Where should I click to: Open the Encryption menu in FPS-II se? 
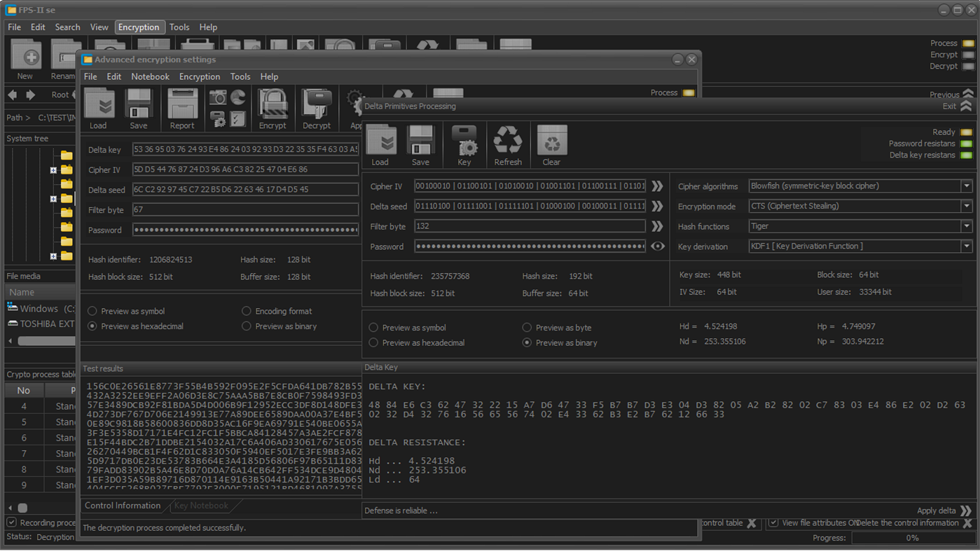(x=139, y=27)
